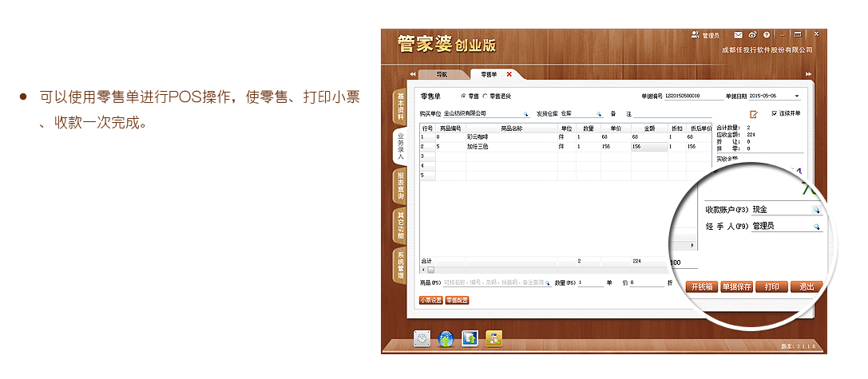This screenshot has width=868, height=379.
Task: Click the table horizontal scrollbar left arrow
Action: 423,270
